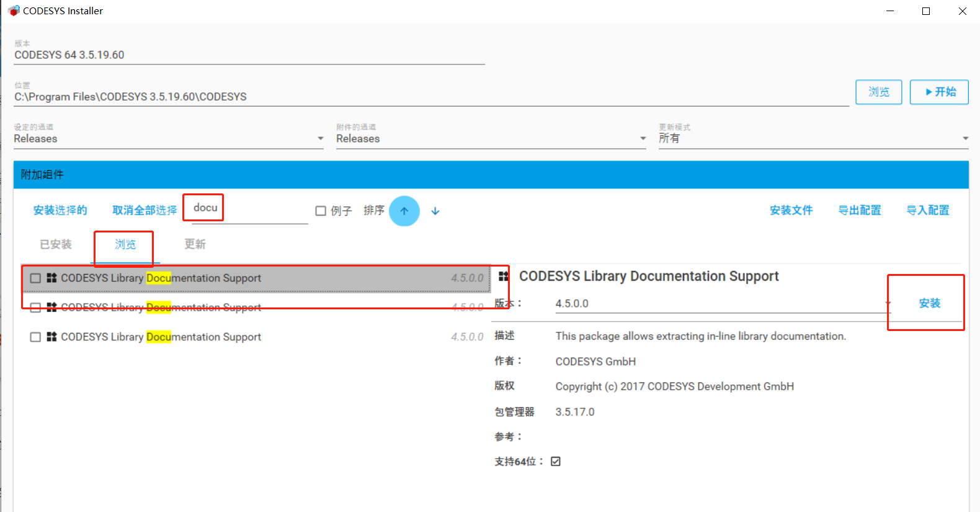Click the 导出配置 link

click(860, 210)
